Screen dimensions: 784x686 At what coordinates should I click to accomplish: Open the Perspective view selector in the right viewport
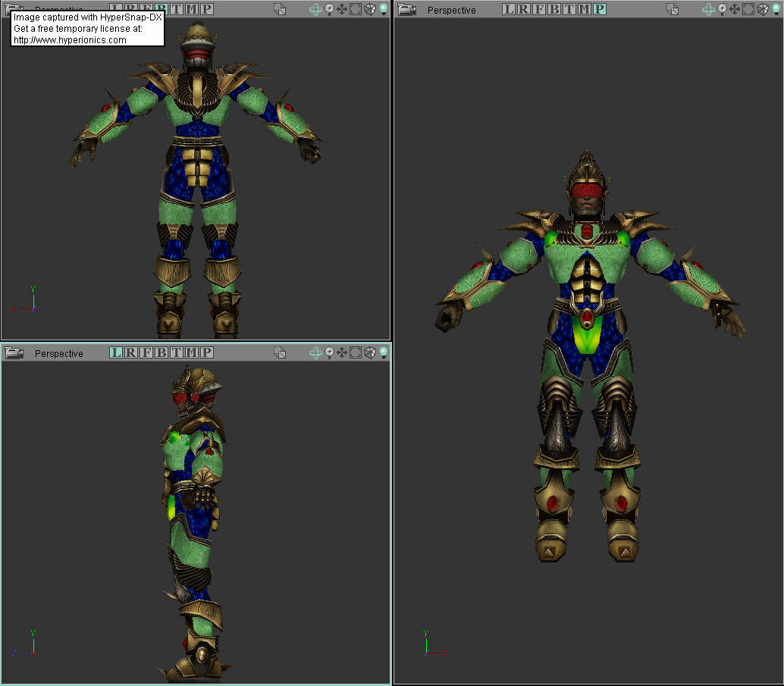click(x=453, y=10)
